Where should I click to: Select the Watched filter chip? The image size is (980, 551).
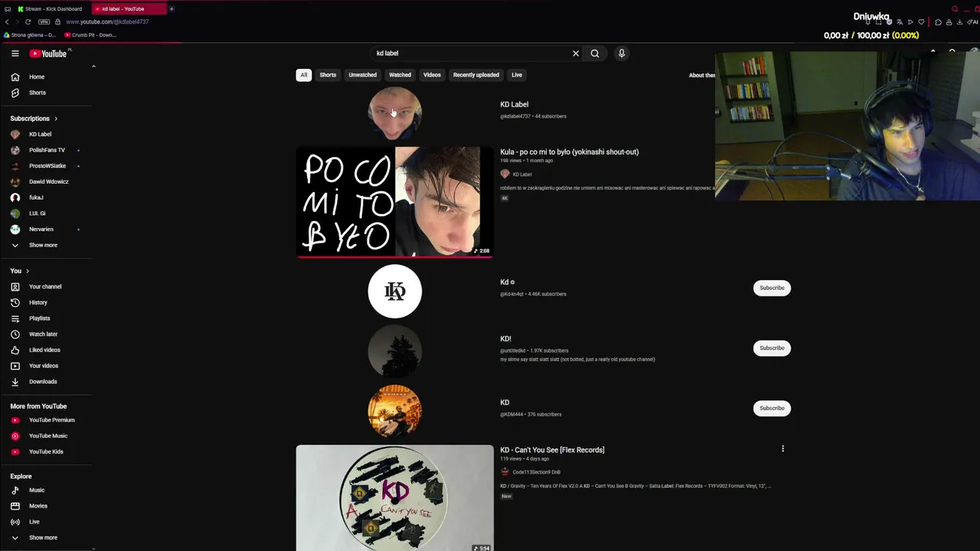coord(400,75)
